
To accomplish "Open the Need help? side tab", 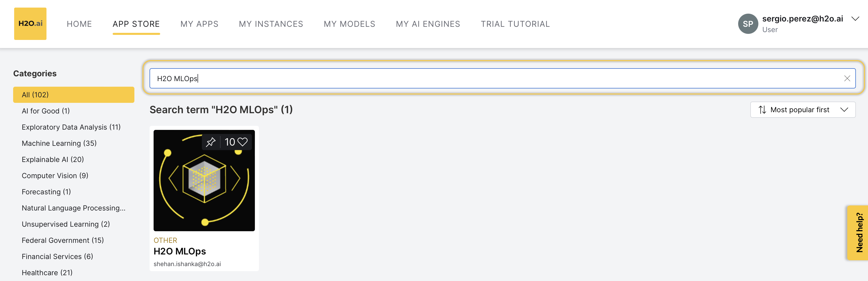I will [x=858, y=232].
